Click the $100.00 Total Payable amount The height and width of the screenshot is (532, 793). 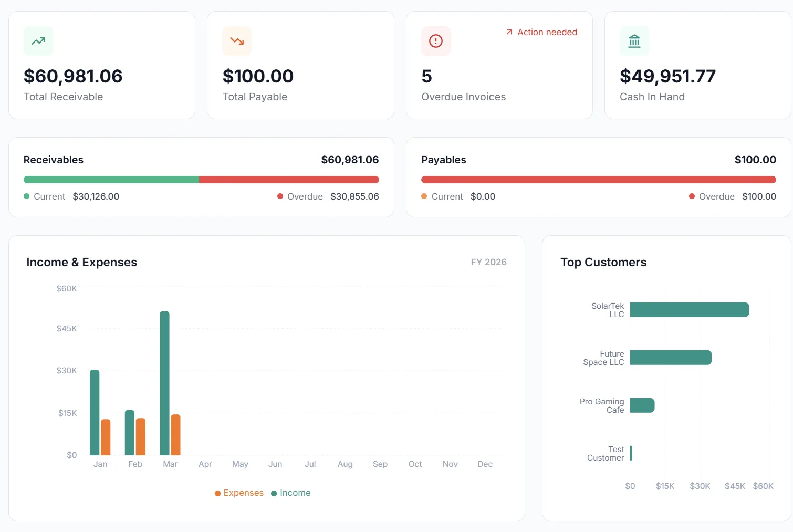coord(258,76)
